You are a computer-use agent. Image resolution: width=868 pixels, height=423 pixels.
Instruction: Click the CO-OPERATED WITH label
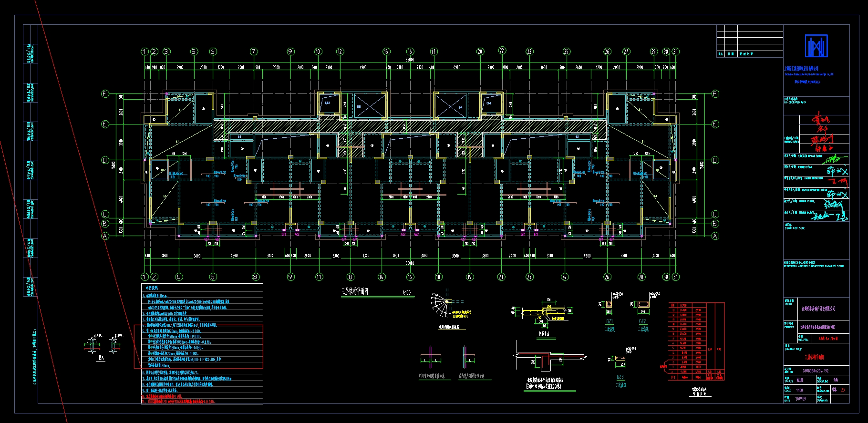tap(795, 101)
